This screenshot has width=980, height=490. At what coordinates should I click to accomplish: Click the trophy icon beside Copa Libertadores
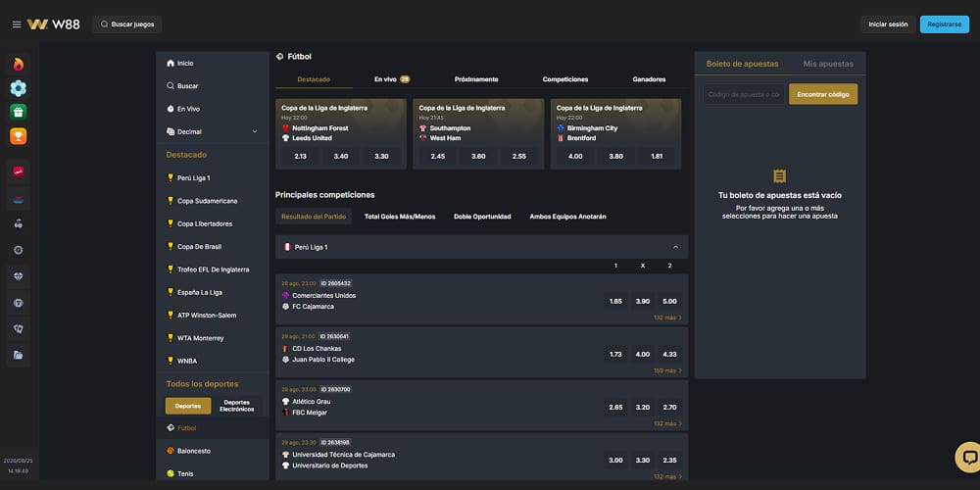tap(170, 223)
